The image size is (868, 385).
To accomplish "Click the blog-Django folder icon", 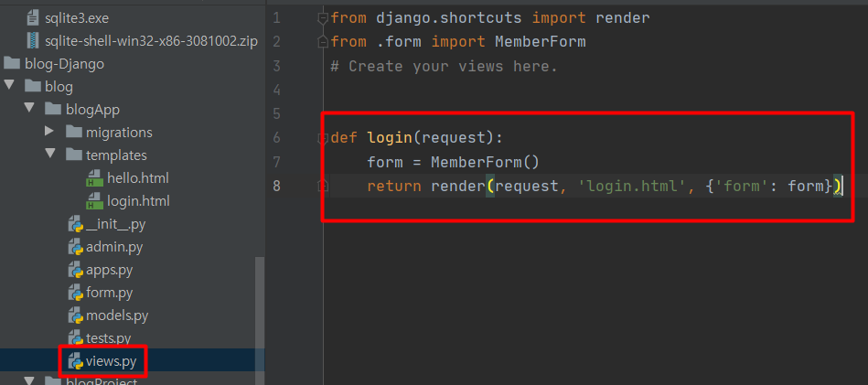I will [x=12, y=63].
